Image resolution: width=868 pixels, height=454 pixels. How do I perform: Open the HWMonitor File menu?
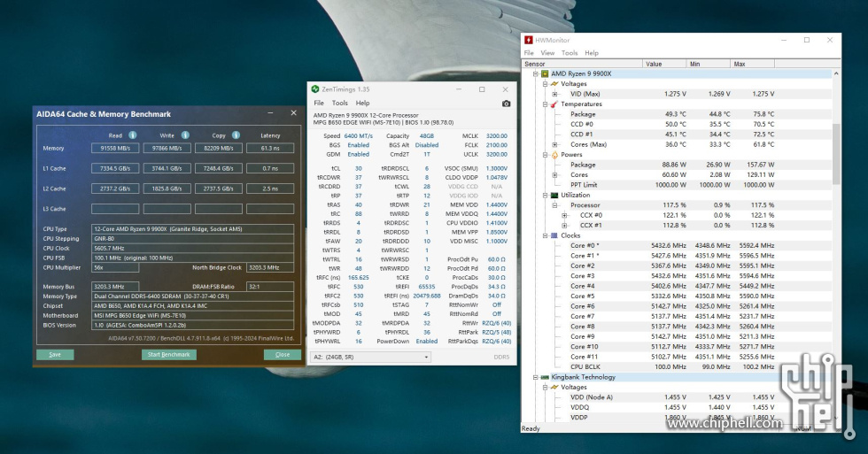tap(529, 53)
